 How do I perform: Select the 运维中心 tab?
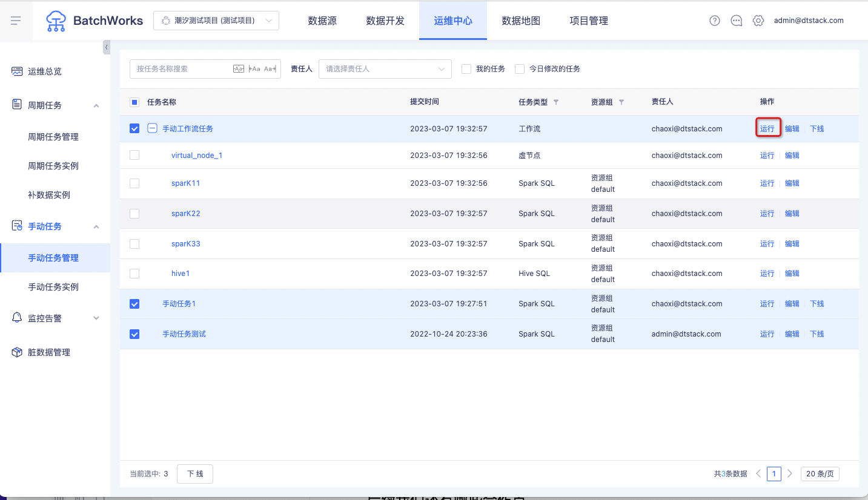coord(453,21)
